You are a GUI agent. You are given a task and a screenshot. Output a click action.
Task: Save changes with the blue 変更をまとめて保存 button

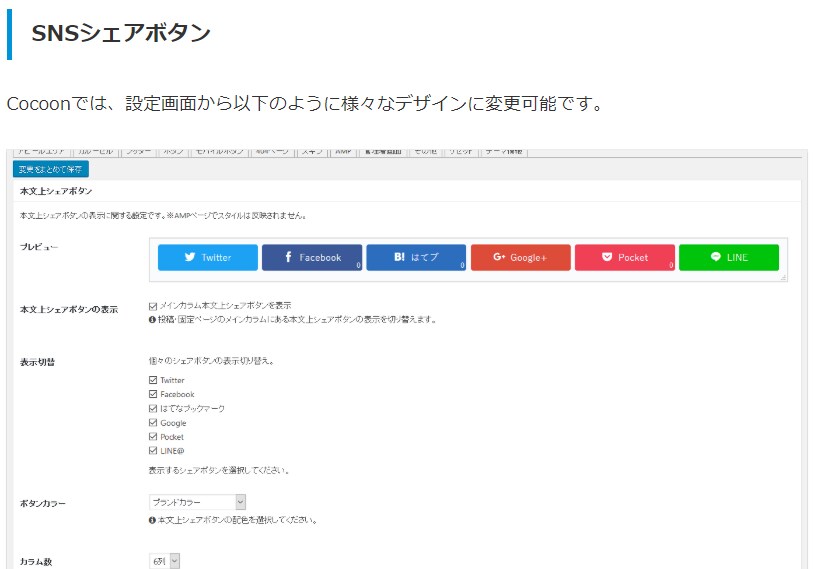(x=50, y=169)
